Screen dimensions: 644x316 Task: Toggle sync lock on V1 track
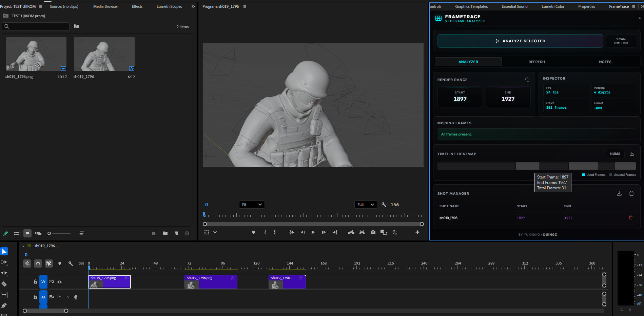(52, 282)
